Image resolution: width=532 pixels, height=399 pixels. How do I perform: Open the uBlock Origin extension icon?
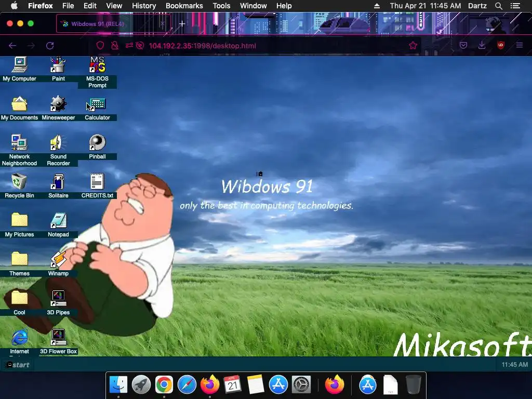click(500, 46)
